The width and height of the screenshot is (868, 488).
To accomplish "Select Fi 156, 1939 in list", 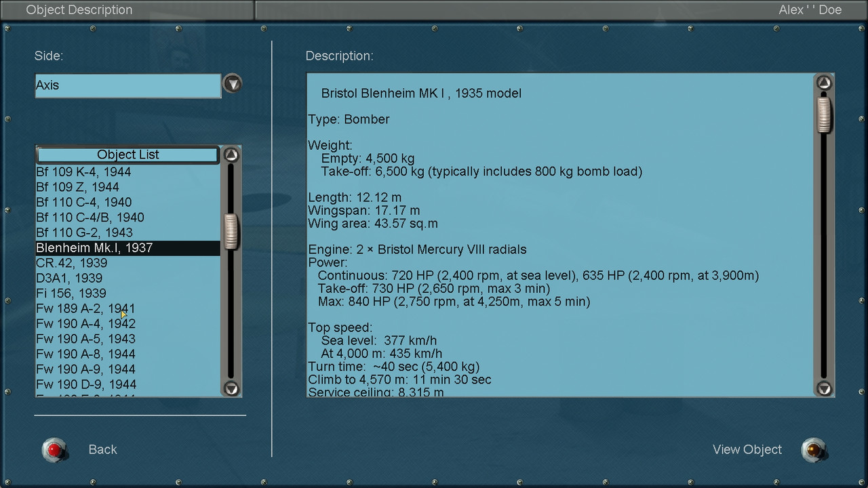I will tap(128, 293).
